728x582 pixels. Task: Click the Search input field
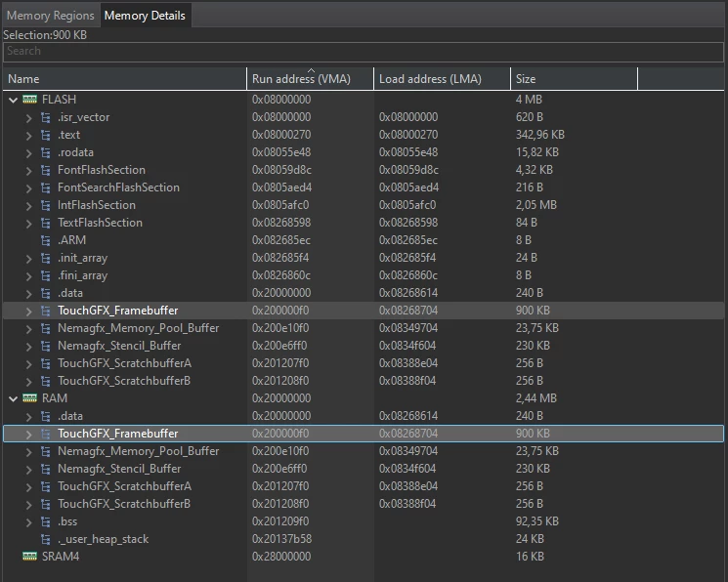(x=364, y=52)
